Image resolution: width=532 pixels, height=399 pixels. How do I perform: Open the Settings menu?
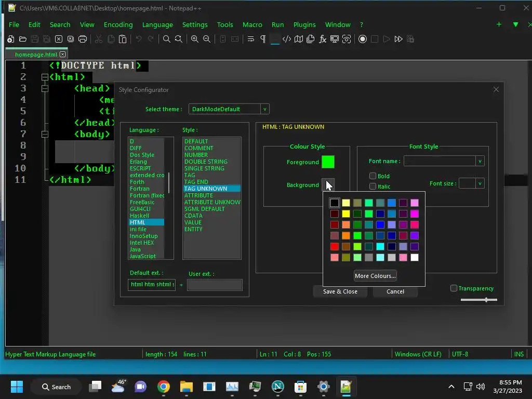pos(195,24)
